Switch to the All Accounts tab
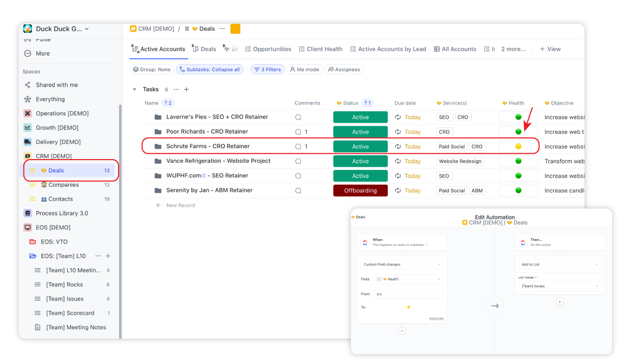 click(x=455, y=49)
